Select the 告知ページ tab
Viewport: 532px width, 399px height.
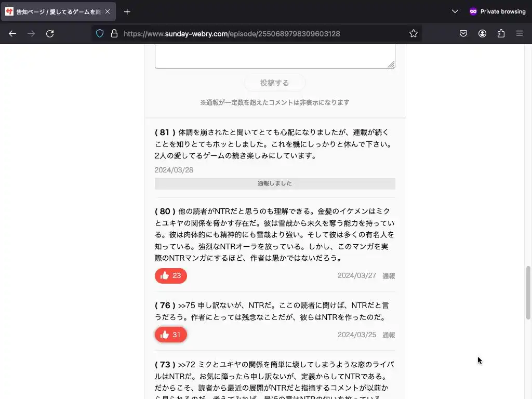pos(58,11)
